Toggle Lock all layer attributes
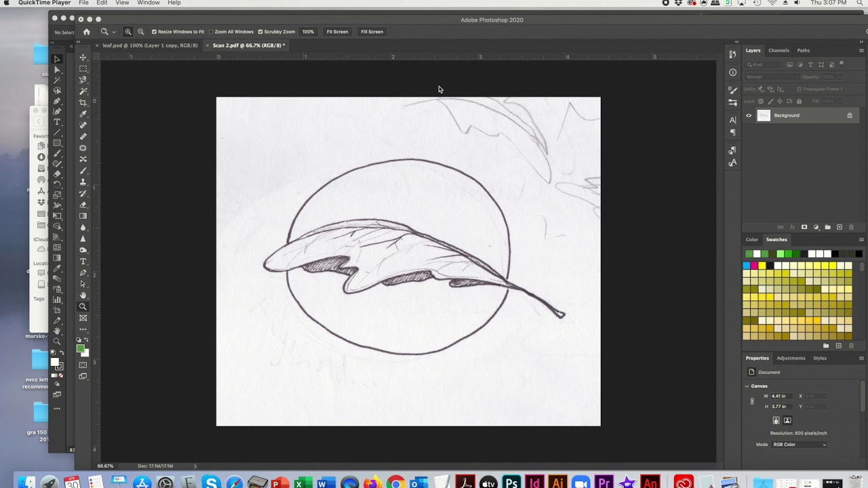Viewport: 868px width, 488px height. pyautogui.click(x=799, y=101)
